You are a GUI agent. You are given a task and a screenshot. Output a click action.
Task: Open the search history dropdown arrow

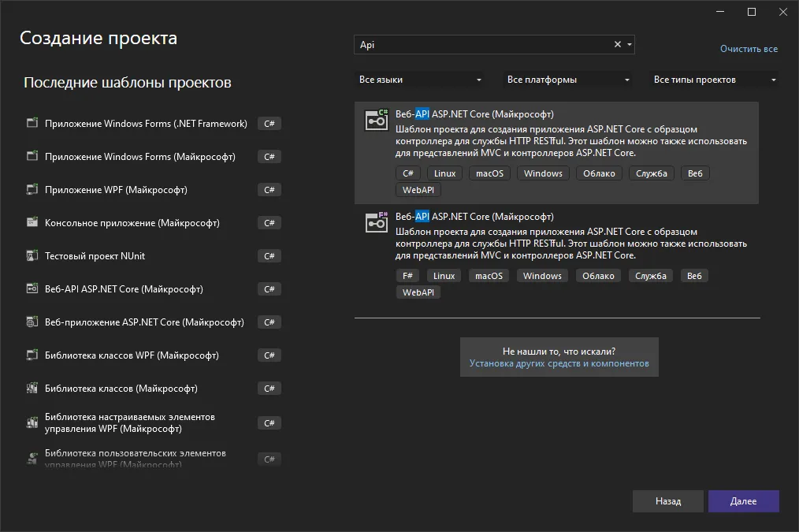pyautogui.click(x=630, y=44)
